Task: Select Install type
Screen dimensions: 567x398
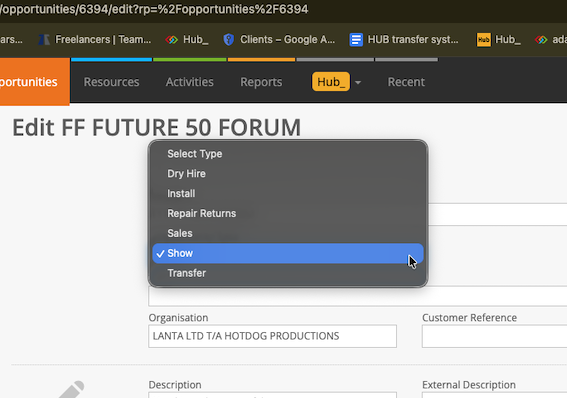Action: pyautogui.click(x=288, y=193)
